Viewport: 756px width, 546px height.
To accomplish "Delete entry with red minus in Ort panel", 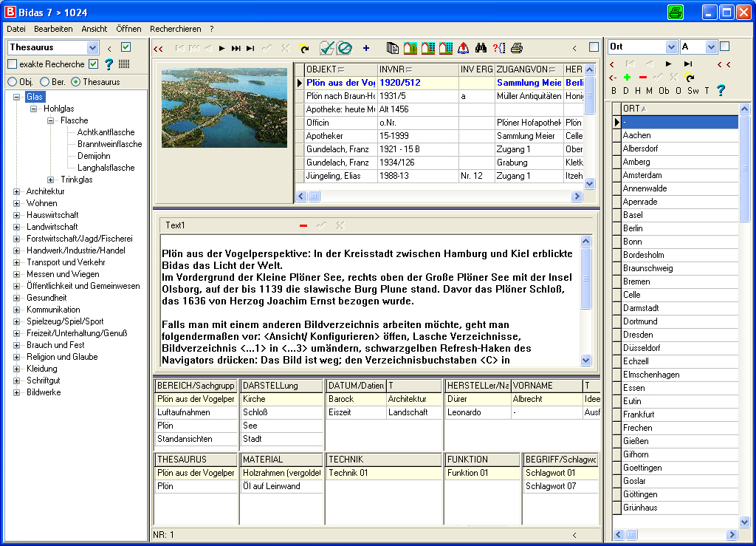I will (x=643, y=77).
